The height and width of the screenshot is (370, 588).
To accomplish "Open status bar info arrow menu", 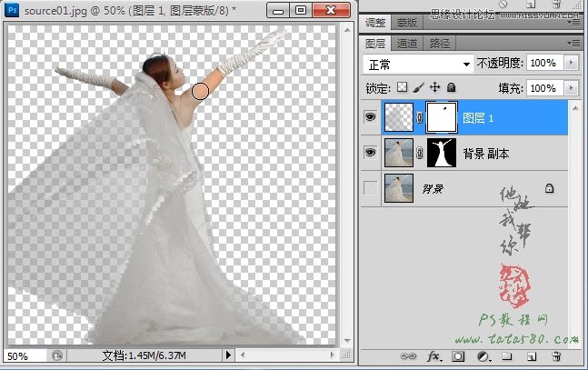I will [228, 355].
